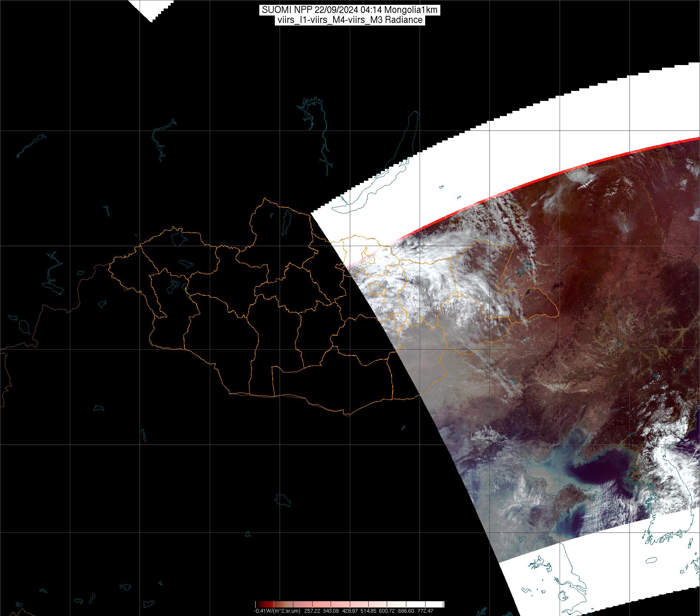Click the Lake Khövsgöl outline in northern Mongolia
The width and height of the screenshot is (700, 616).
[286, 223]
